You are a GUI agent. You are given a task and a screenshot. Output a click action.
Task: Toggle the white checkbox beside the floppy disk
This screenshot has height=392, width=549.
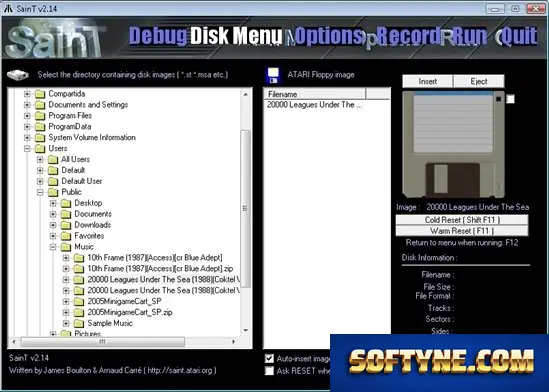(510, 99)
